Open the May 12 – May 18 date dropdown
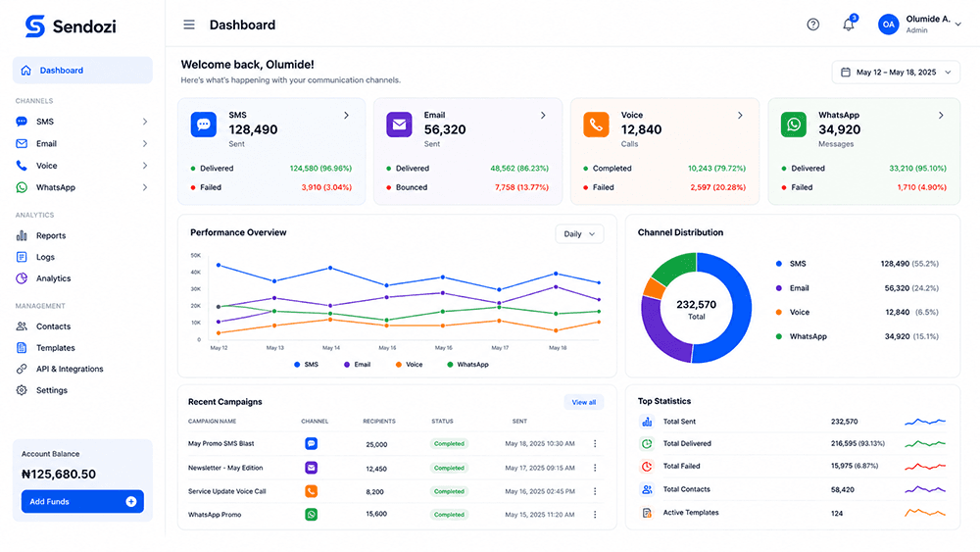980x552 pixels. [x=896, y=73]
